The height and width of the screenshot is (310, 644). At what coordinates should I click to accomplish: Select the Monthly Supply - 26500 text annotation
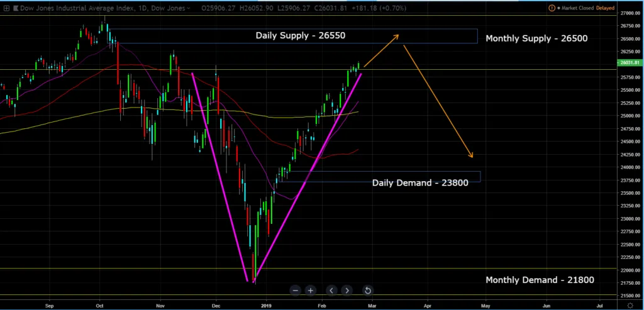(x=536, y=38)
